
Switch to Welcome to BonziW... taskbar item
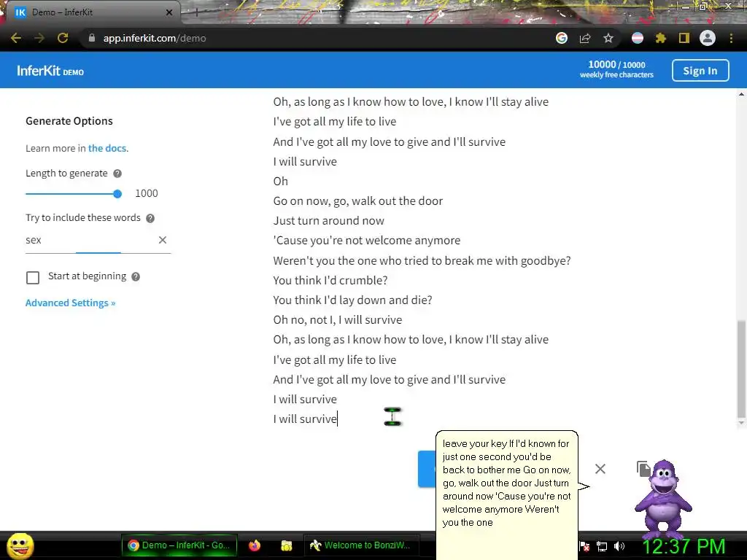tap(362, 545)
